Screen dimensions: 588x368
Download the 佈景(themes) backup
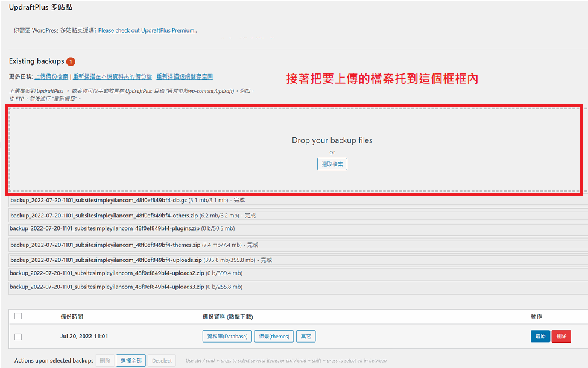coord(273,337)
